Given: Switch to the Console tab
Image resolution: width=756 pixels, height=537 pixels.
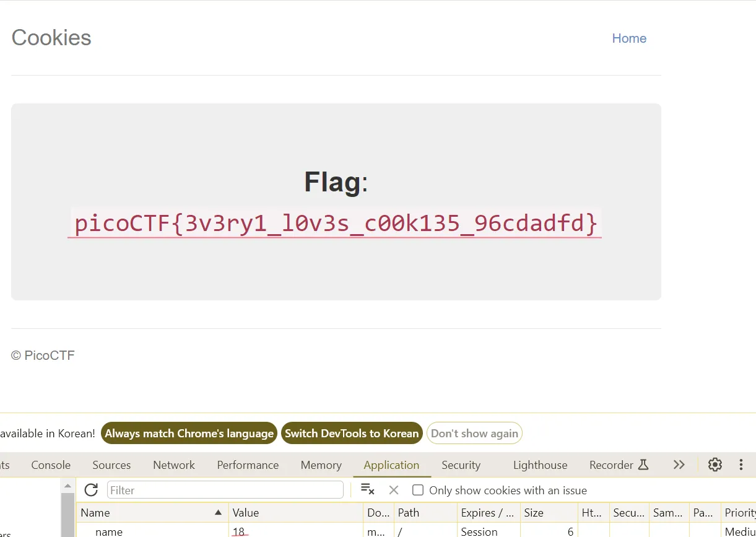Looking at the screenshot, I should click(x=51, y=465).
